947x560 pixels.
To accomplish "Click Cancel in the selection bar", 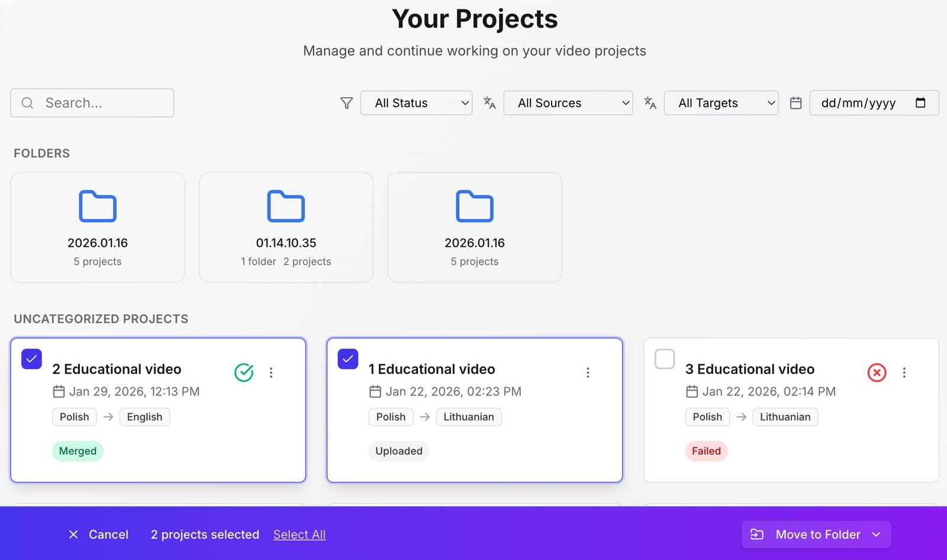I will [98, 535].
